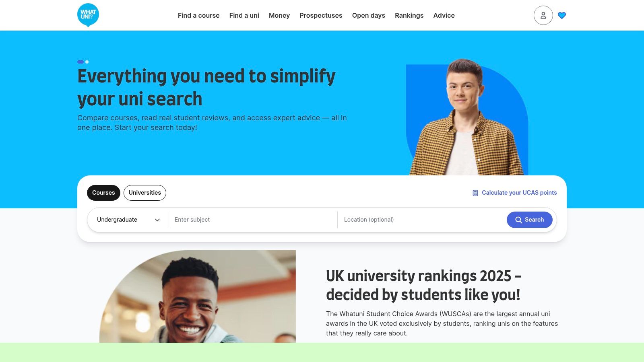Screen dimensions: 644x362
Task: Open the Open days menu item
Action: (368, 15)
